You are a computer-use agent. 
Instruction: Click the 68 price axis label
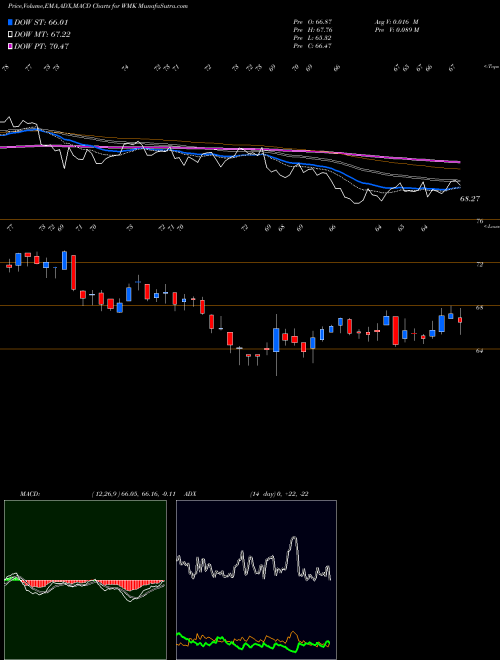(479, 308)
